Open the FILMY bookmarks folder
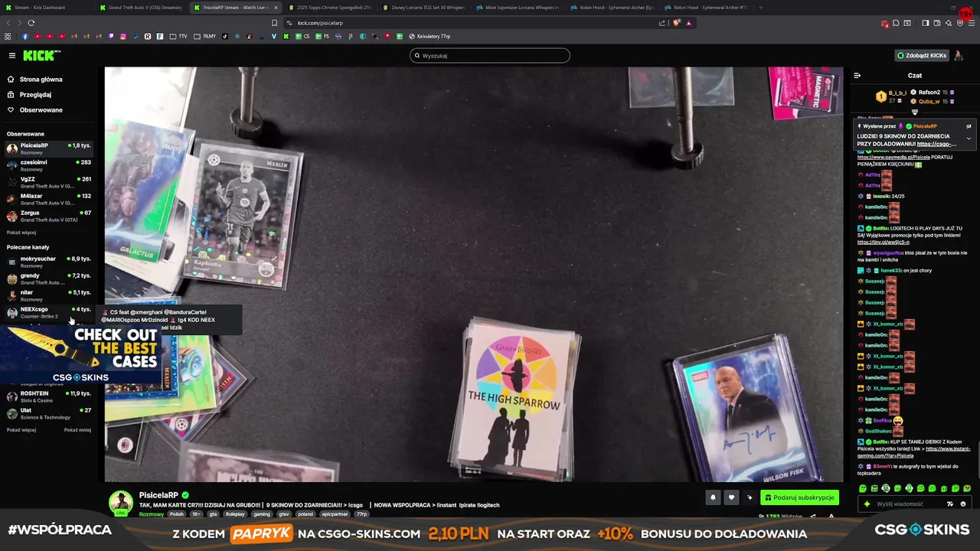 tap(205, 36)
